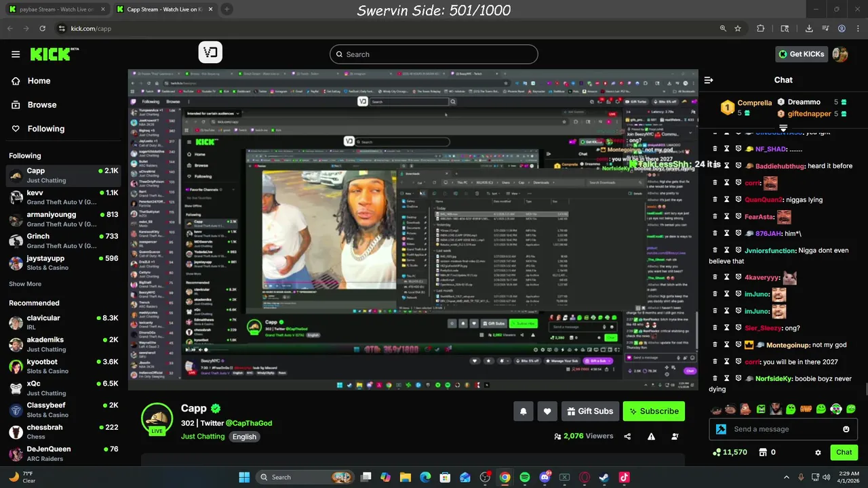The image size is (868, 488).
Task: Expand the leaderboard drag handle in chat
Action: click(783, 127)
